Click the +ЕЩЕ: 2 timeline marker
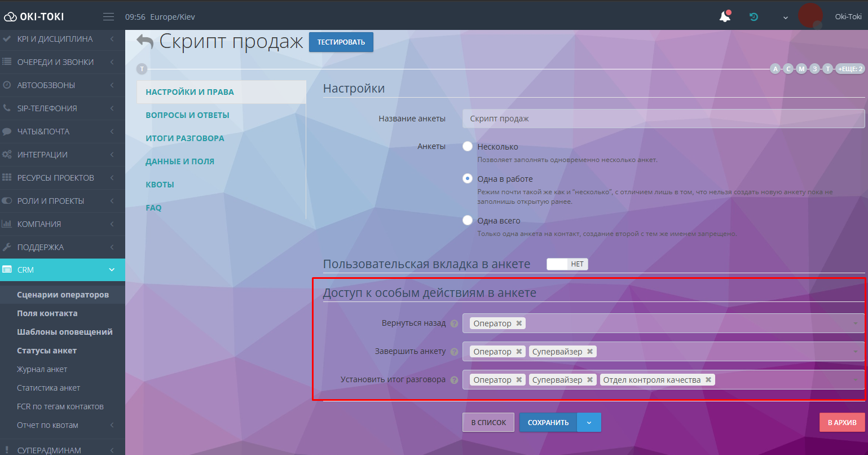This screenshot has height=455, width=868. 850,69
